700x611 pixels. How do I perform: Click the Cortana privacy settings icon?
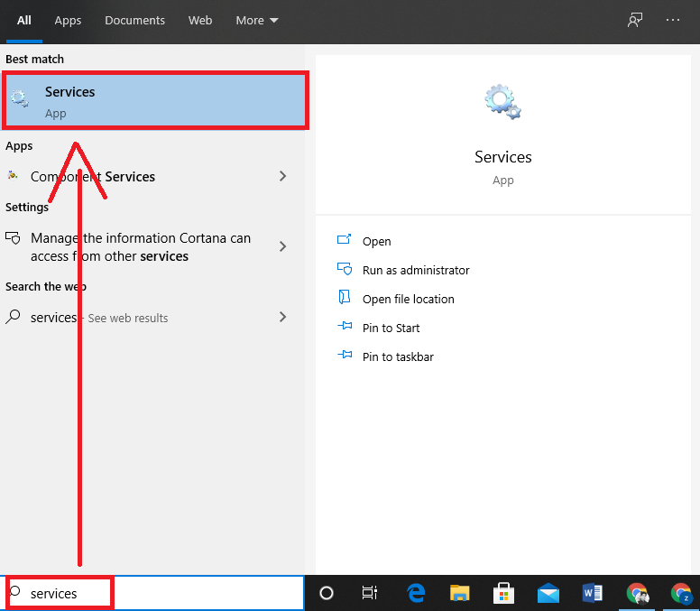tap(13, 237)
